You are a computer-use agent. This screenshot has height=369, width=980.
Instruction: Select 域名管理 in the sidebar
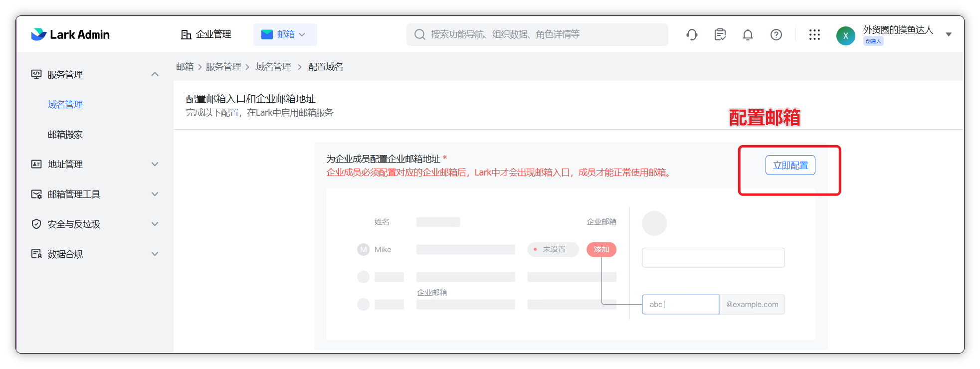(x=65, y=104)
